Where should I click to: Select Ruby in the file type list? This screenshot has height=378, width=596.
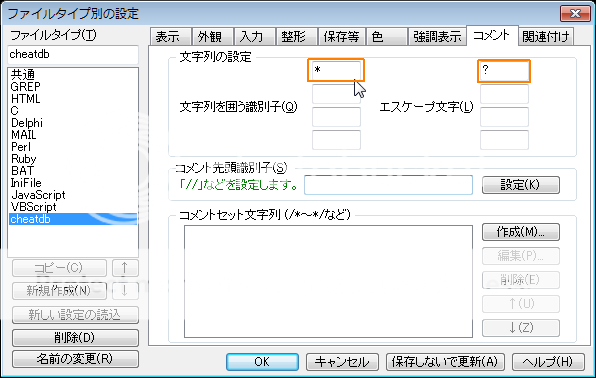tap(73, 159)
